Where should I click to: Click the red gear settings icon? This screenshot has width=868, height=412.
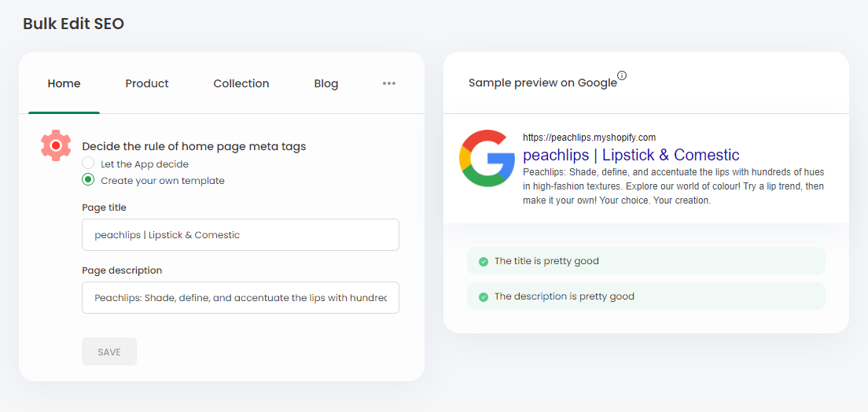[55, 145]
